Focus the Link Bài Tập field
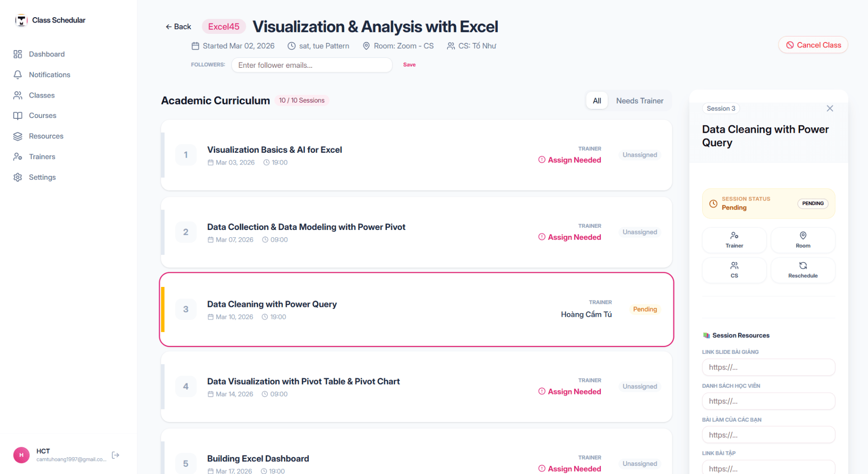Screen dimensions: 868x474 pyautogui.click(x=768, y=467)
